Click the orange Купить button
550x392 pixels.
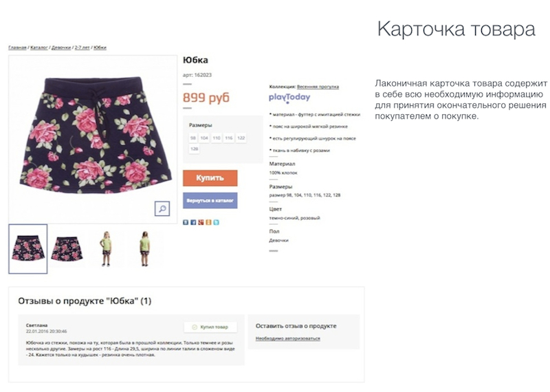pyautogui.click(x=210, y=178)
